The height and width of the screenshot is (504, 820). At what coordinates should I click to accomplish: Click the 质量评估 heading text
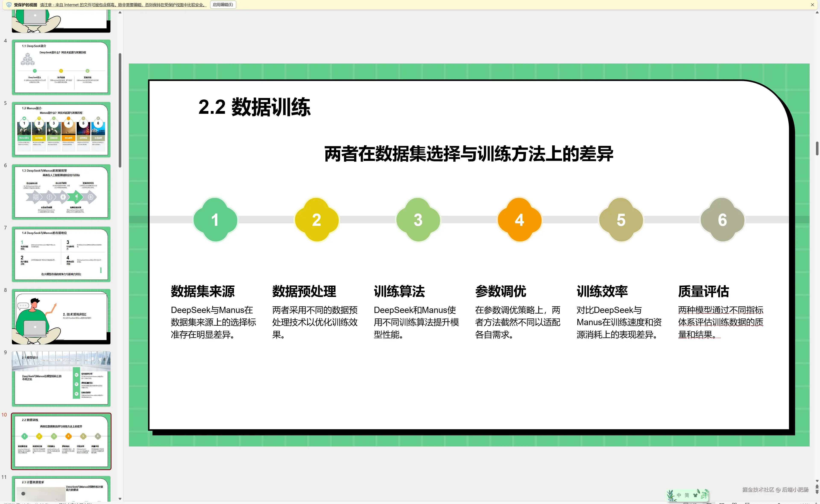click(703, 291)
